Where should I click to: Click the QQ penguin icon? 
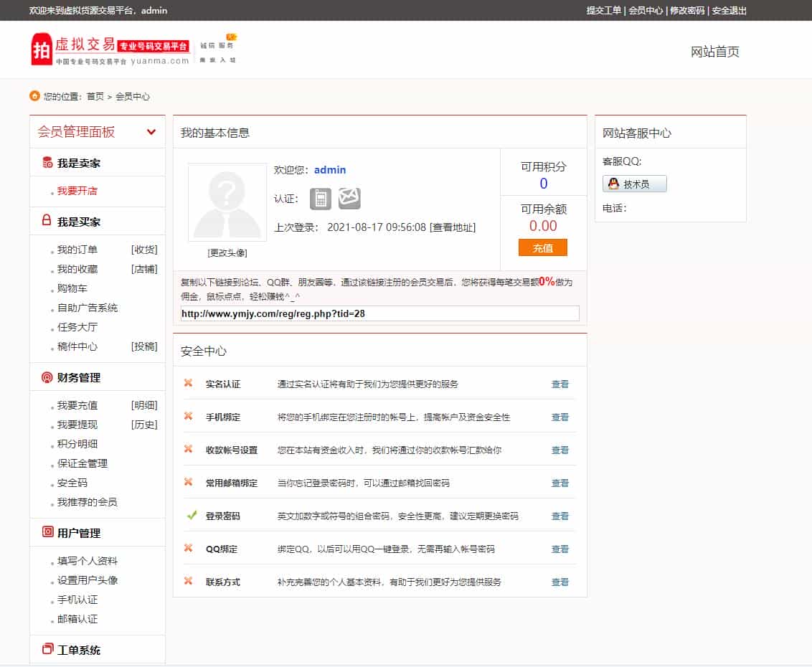click(613, 184)
